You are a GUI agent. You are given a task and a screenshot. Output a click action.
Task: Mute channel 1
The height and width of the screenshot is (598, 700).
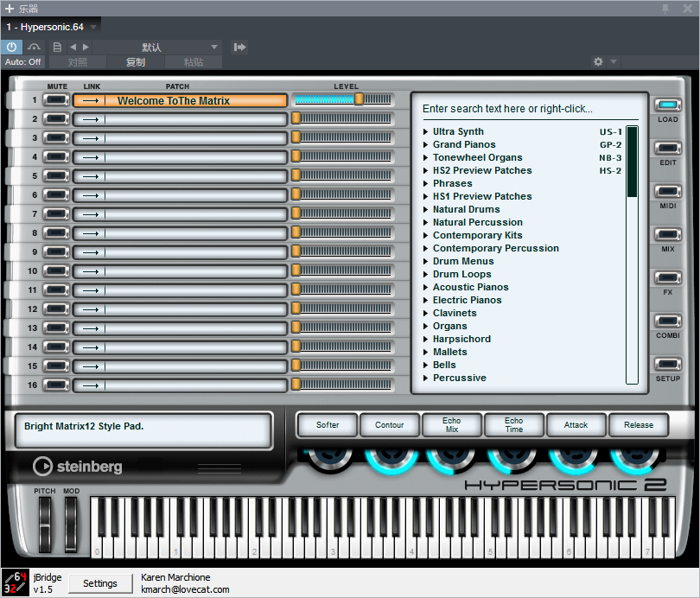pos(57,100)
